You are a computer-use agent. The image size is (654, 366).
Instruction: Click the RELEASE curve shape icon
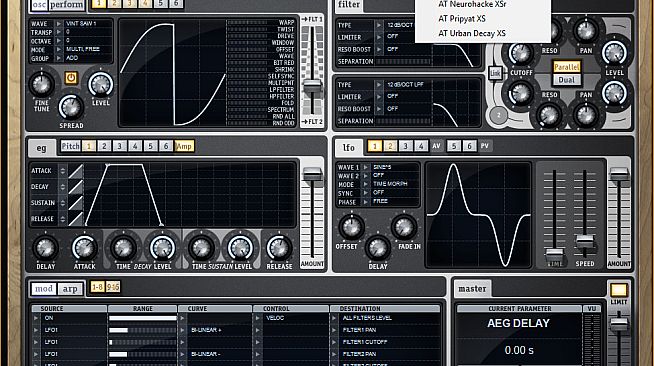[x=76, y=219]
